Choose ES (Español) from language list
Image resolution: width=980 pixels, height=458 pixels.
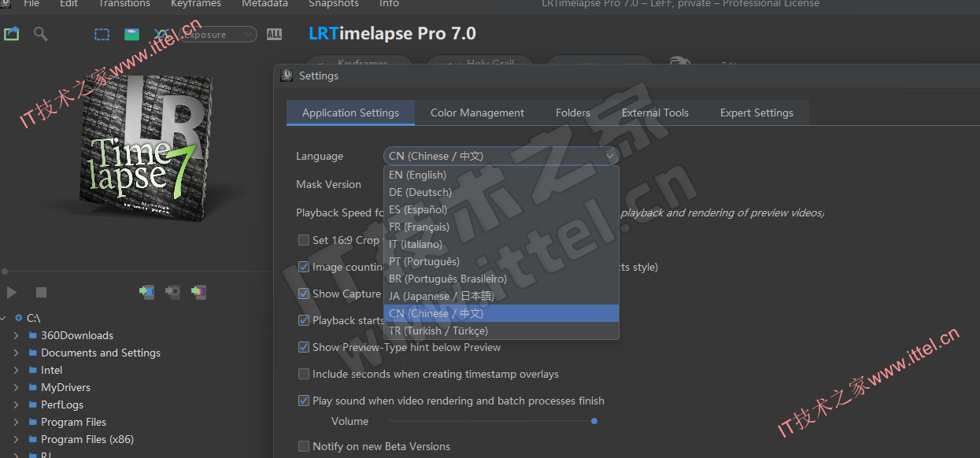tap(501, 209)
